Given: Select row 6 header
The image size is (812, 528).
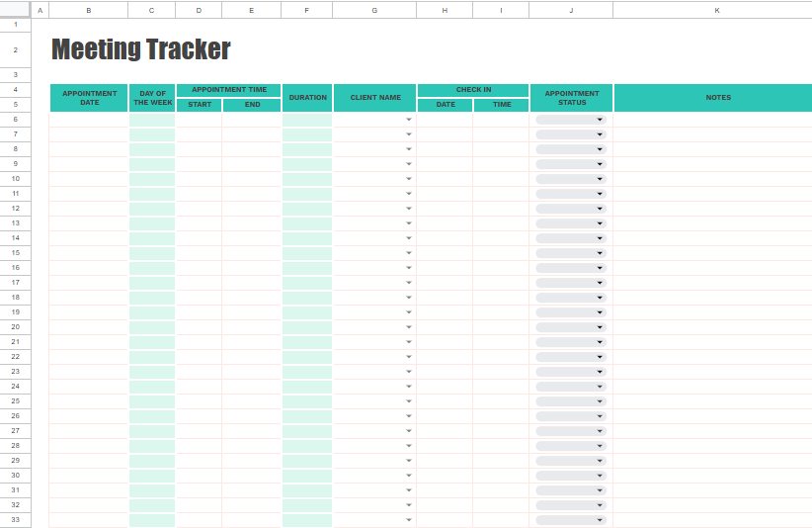Looking at the screenshot, I should pyautogui.click(x=16, y=120).
